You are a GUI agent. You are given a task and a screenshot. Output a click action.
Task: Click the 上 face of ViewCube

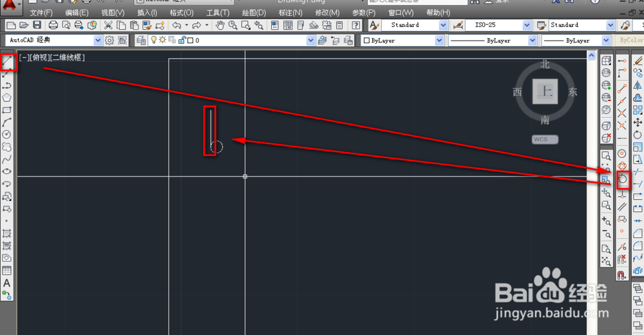tap(545, 91)
